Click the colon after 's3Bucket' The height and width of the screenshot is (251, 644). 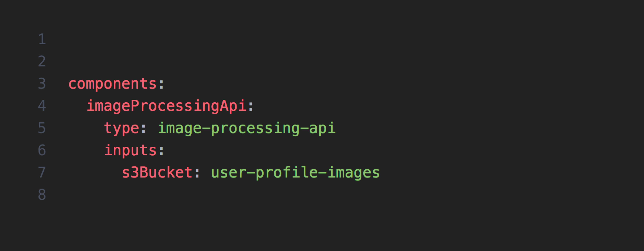pos(197,173)
